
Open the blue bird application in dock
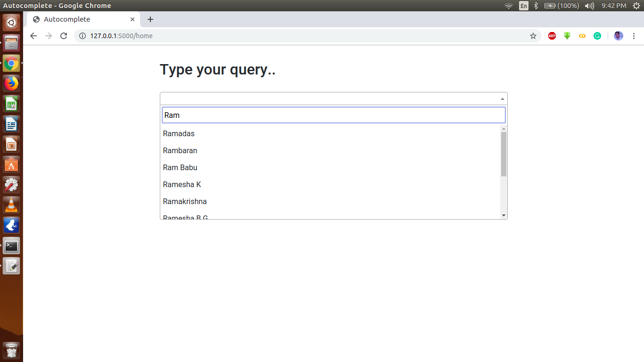click(x=11, y=225)
